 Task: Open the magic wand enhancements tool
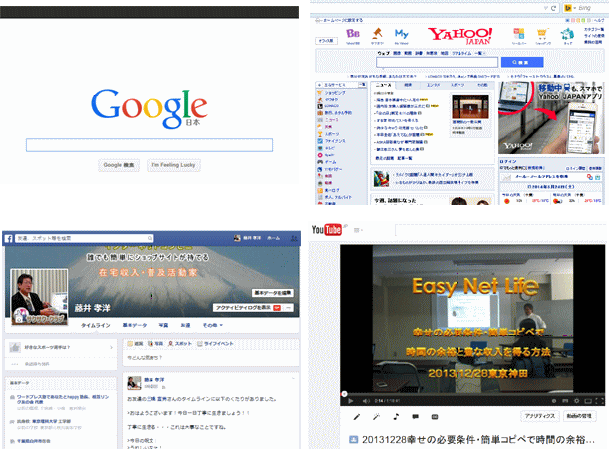376,415
